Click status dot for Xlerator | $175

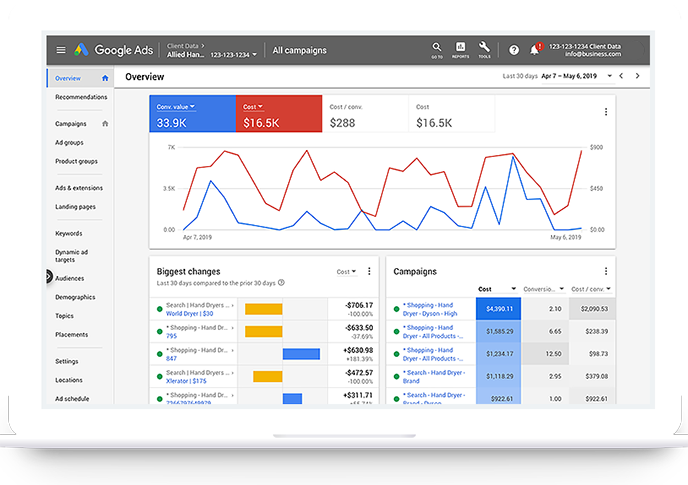coord(160,377)
